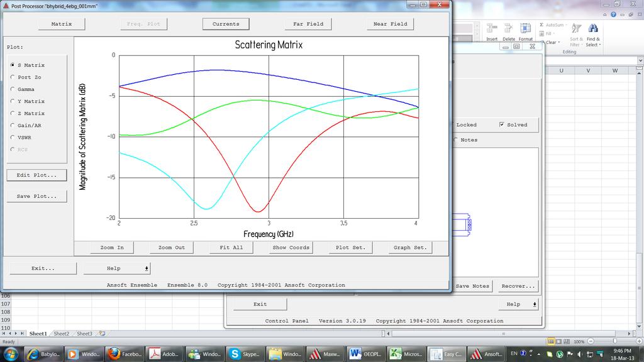
Task: Switch to Maxwell taskbar item
Action: click(x=325, y=354)
